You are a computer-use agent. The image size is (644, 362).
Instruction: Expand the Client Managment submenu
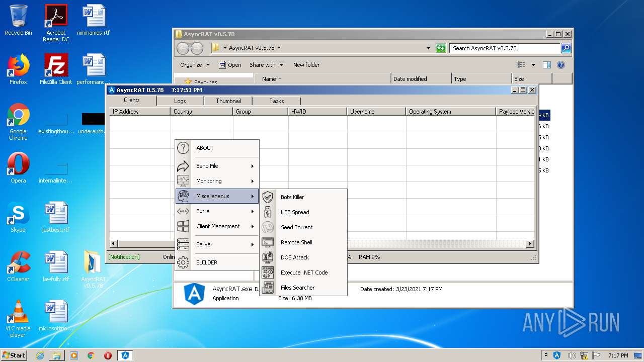(x=253, y=226)
